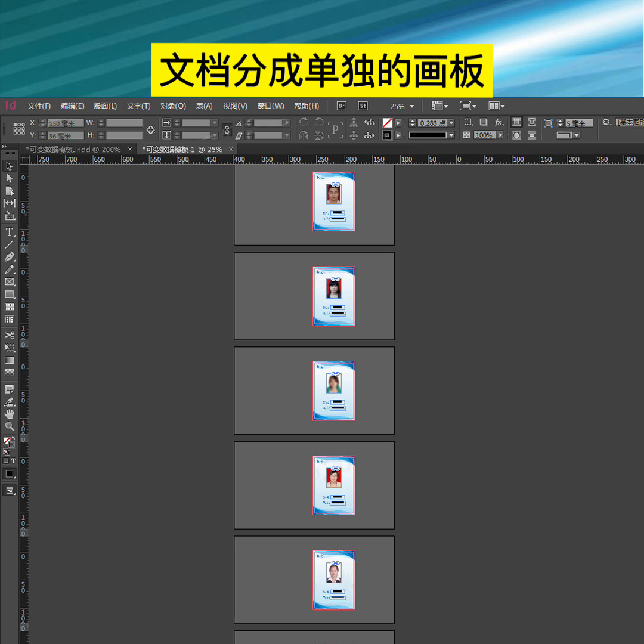Click the reference point locator grid
644x644 pixels.
pos(19,129)
